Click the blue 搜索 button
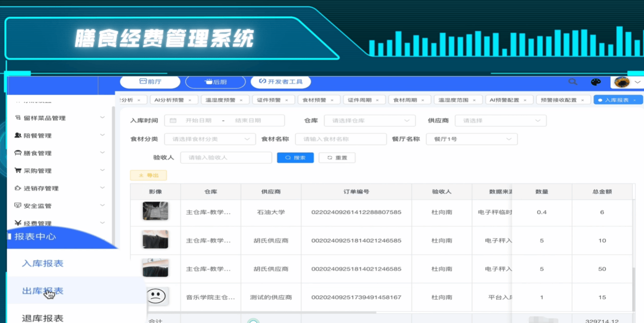 pyautogui.click(x=295, y=158)
